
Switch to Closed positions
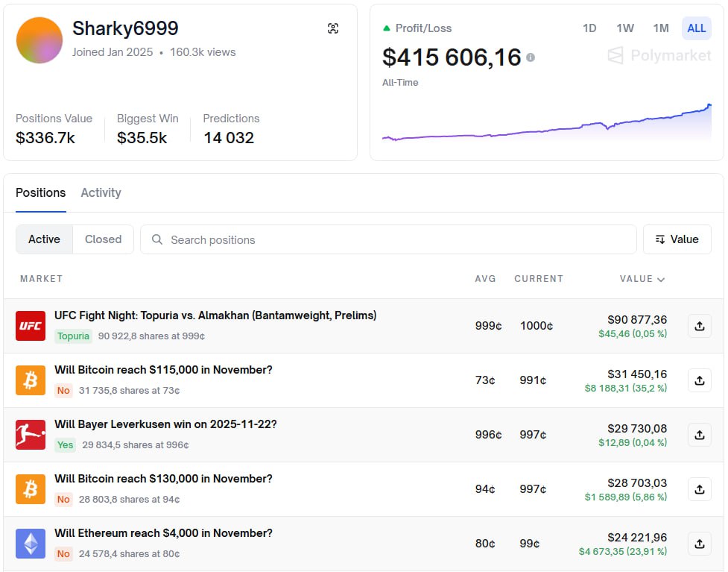103,239
